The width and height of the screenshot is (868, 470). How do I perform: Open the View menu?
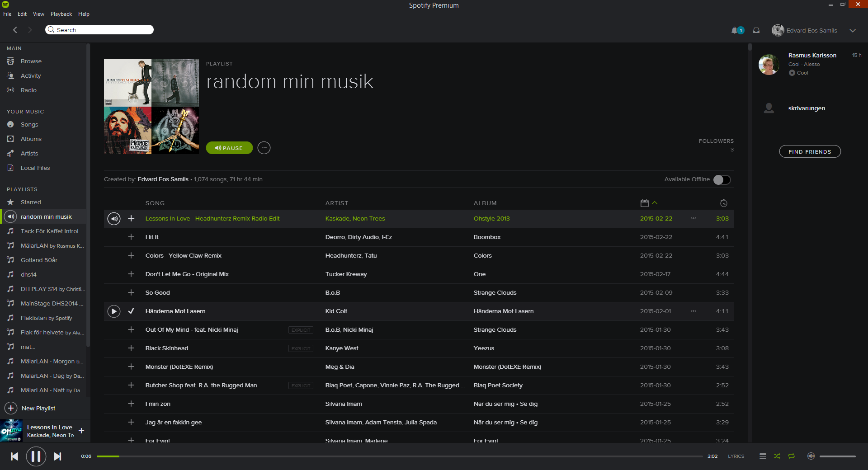[x=38, y=14]
